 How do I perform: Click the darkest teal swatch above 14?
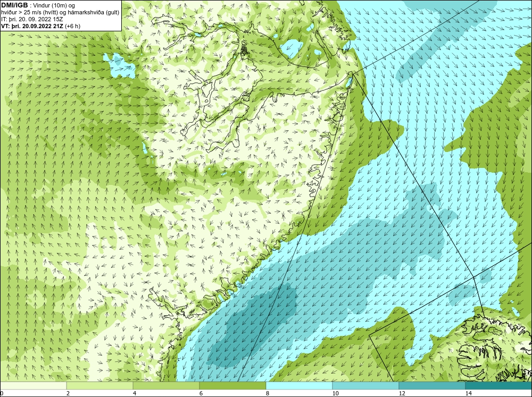point(499,385)
